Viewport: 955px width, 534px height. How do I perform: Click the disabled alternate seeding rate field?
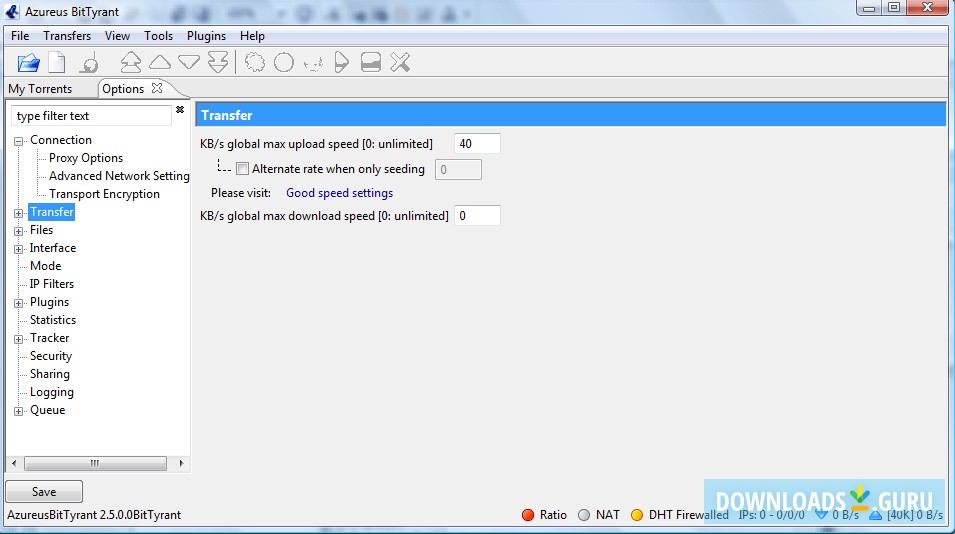coord(458,169)
